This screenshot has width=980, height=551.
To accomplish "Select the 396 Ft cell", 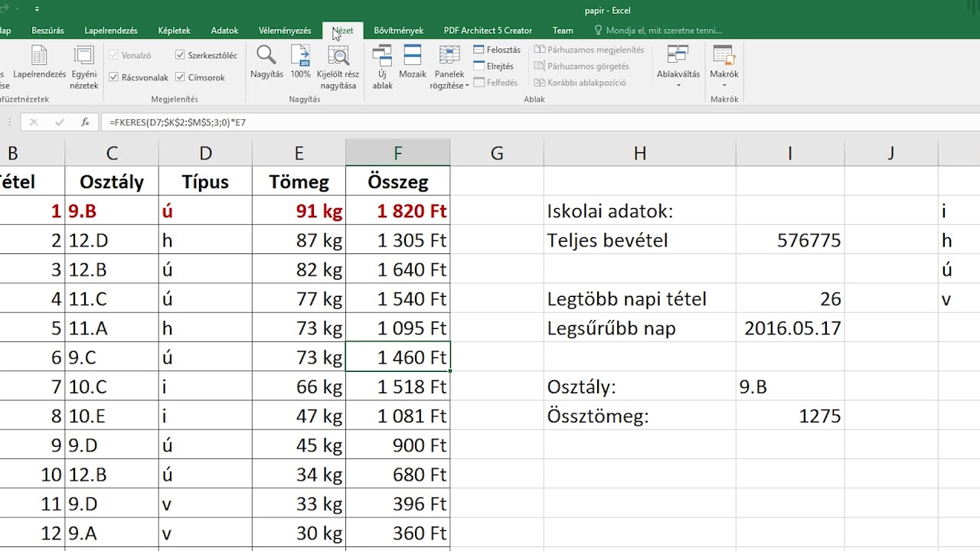I will [397, 504].
